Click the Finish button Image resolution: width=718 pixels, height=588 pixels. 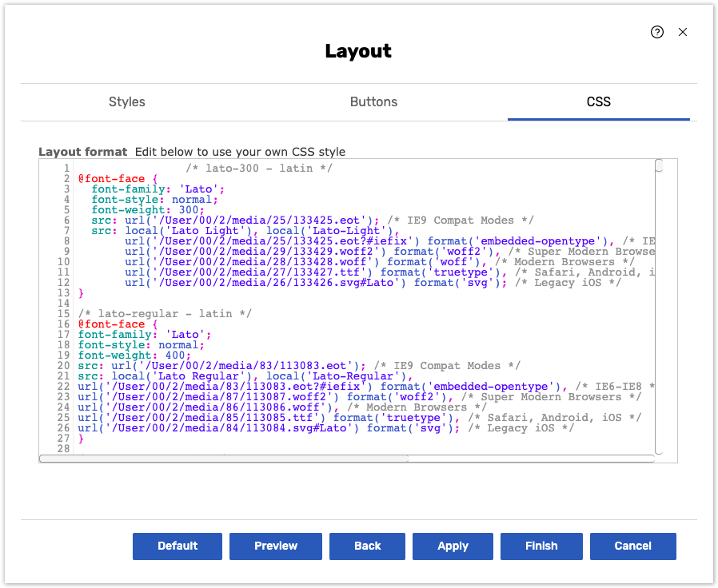pos(541,546)
